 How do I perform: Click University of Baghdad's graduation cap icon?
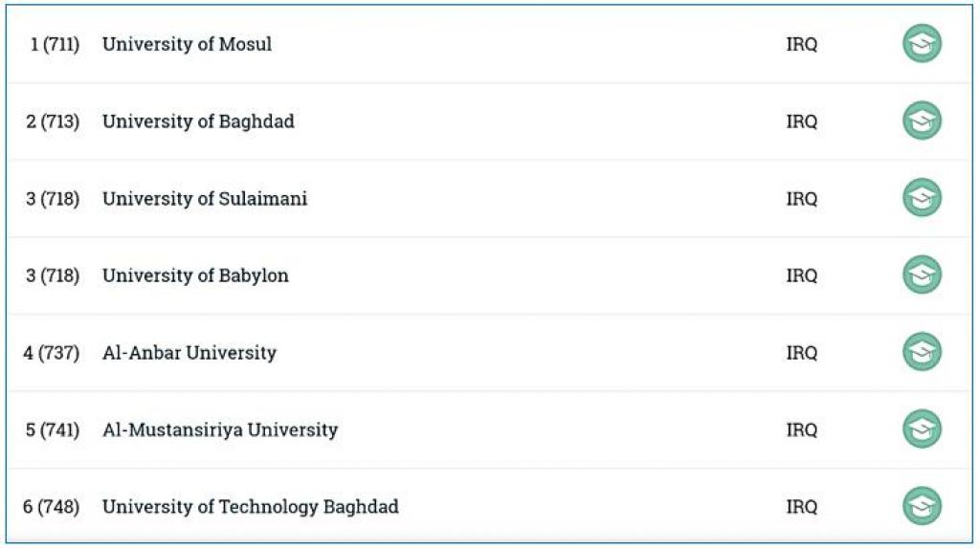(922, 121)
